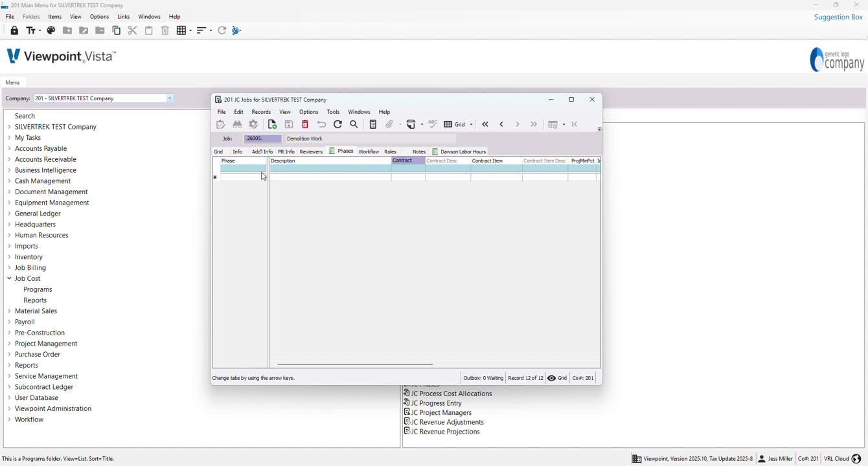868x466 pixels.
Task: Switch to the PR Info tab
Action: point(286,151)
